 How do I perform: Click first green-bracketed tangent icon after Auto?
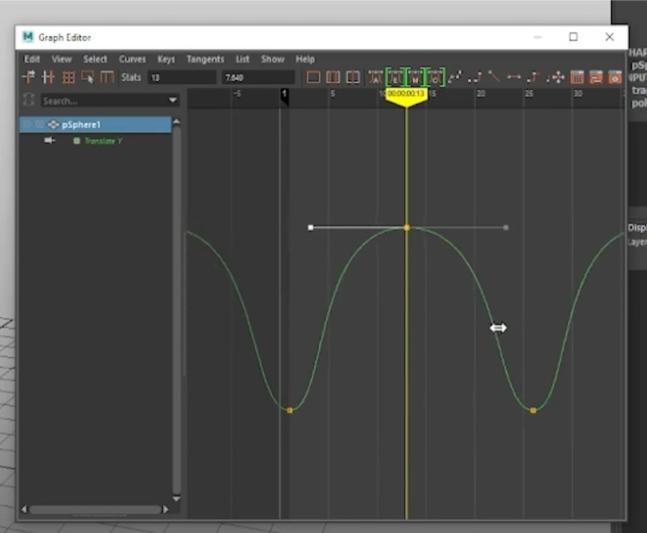coord(396,77)
